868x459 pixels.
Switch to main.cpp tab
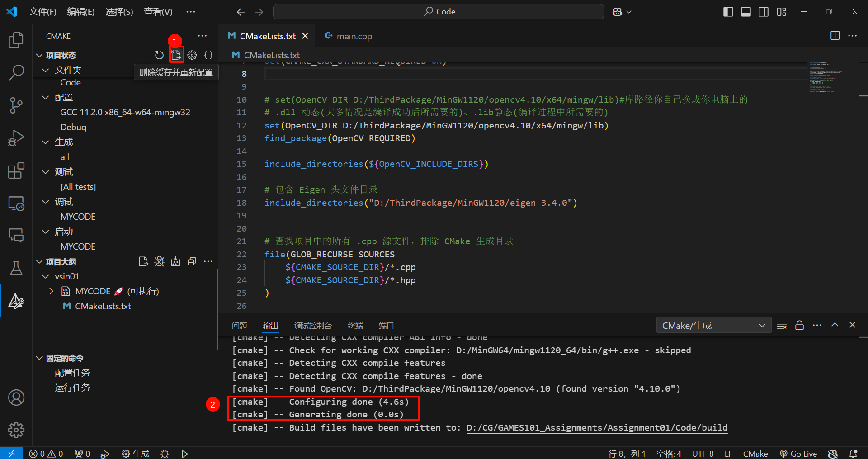click(355, 36)
